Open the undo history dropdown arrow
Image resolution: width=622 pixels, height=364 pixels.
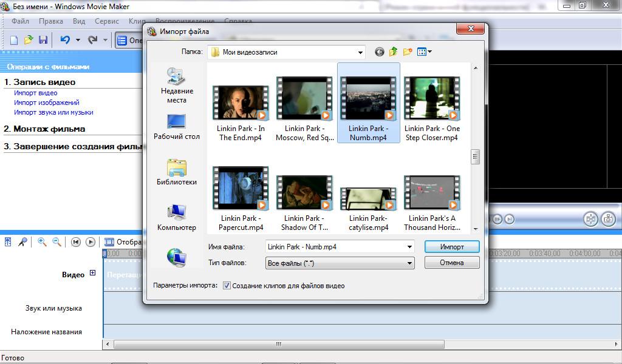[x=78, y=40]
